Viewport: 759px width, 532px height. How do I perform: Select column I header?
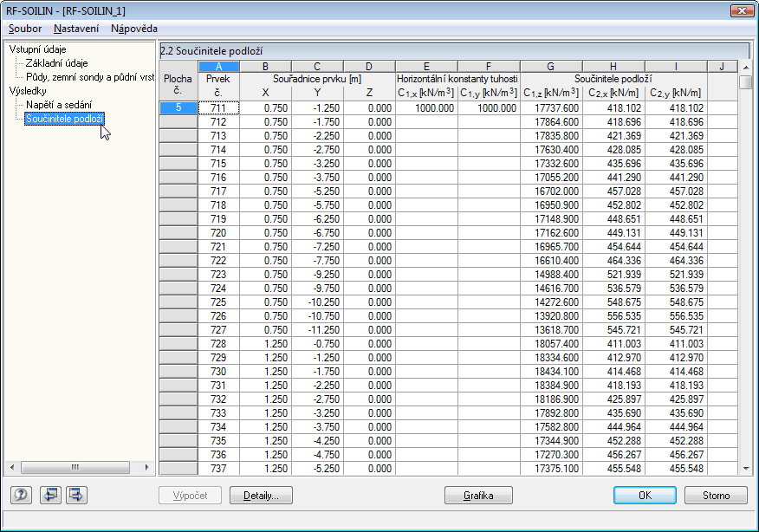pos(676,67)
